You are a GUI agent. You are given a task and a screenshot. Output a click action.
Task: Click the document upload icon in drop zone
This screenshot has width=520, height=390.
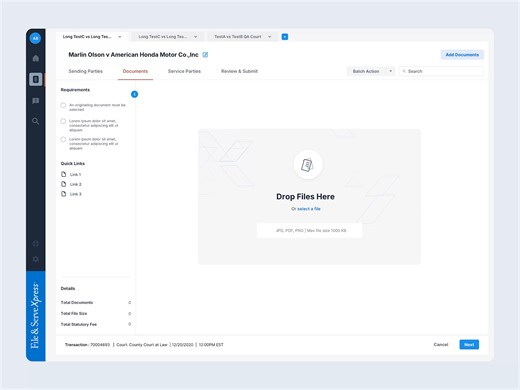308,165
